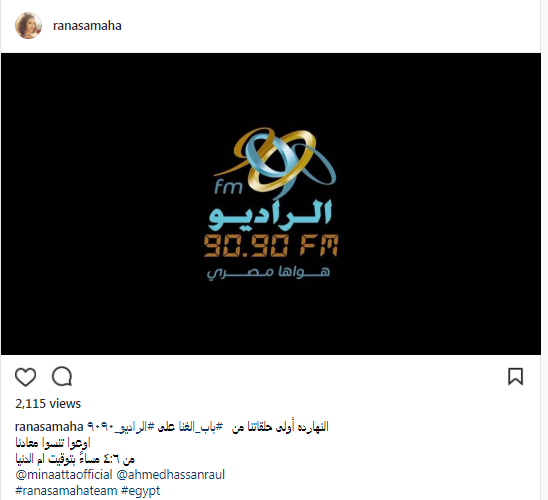Open ranasamaha profile picture avatar
The height and width of the screenshot is (500, 548).
28,26
